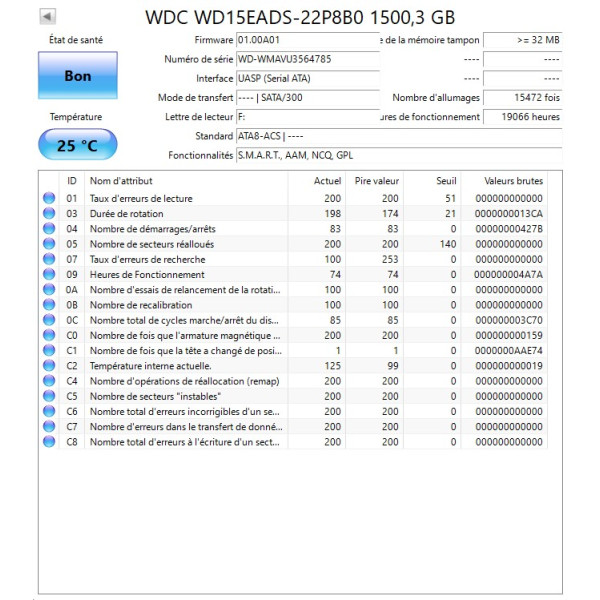
Task: Click the buffer size field >= 32 MB
Action: 523,40
